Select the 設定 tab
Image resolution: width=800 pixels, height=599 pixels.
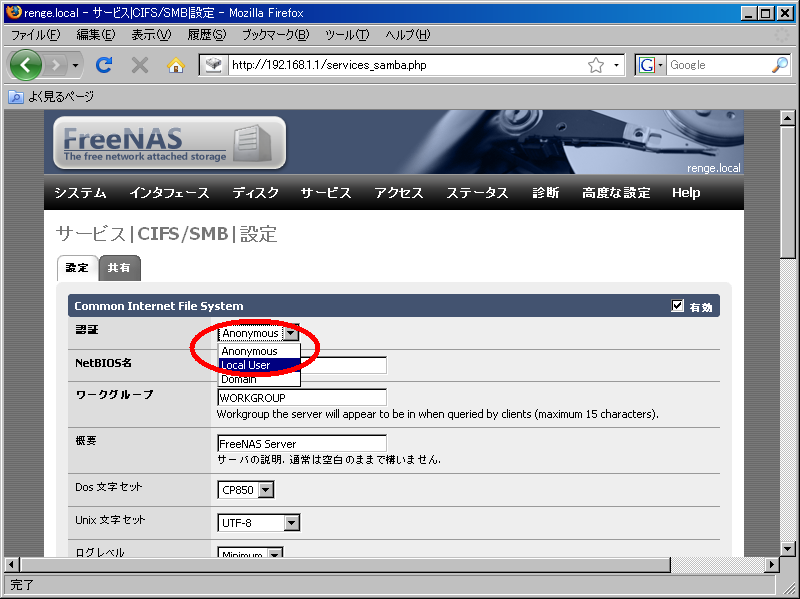(x=77, y=268)
